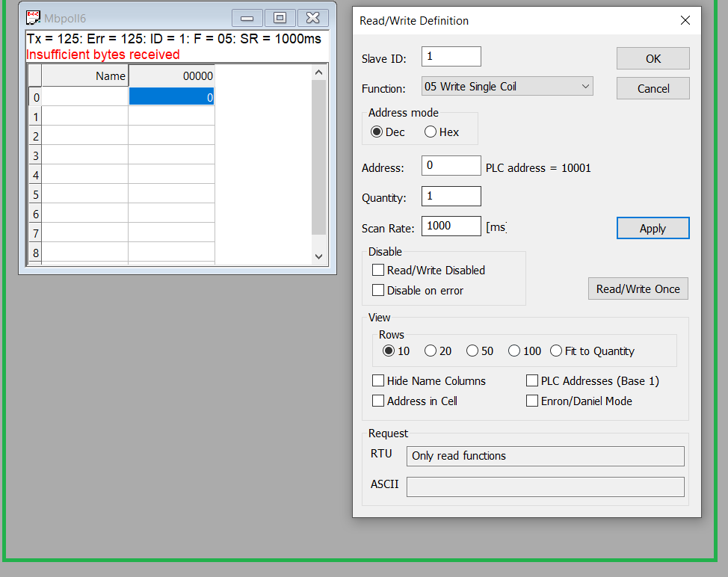Select Dec address mode radio button
This screenshot has width=728, height=577.
coord(377,132)
